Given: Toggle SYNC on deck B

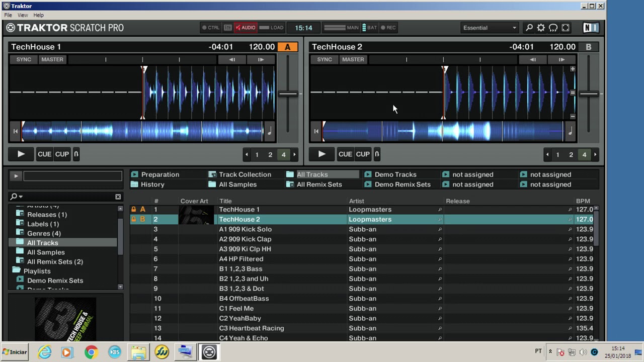Looking at the screenshot, I should coord(325,59).
